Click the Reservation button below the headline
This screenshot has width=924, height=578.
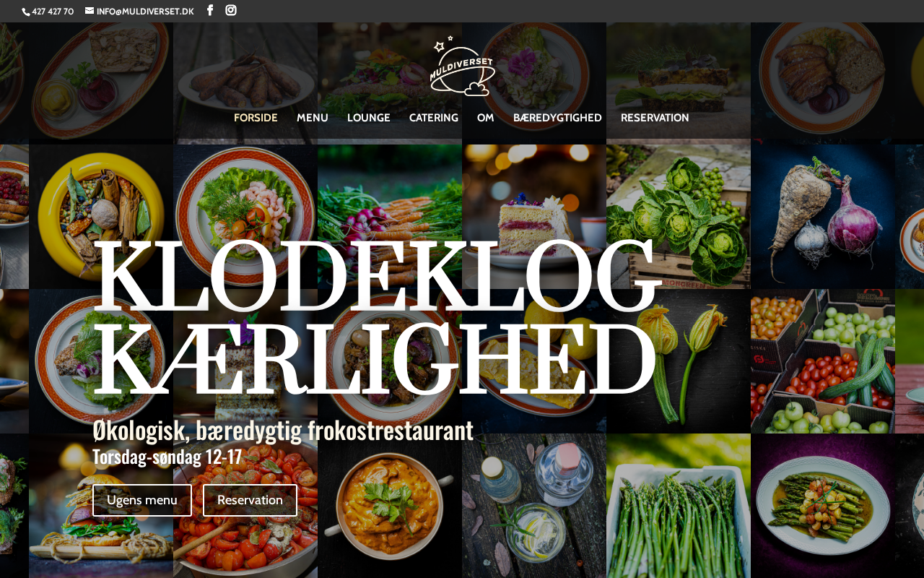click(x=250, y=500)
